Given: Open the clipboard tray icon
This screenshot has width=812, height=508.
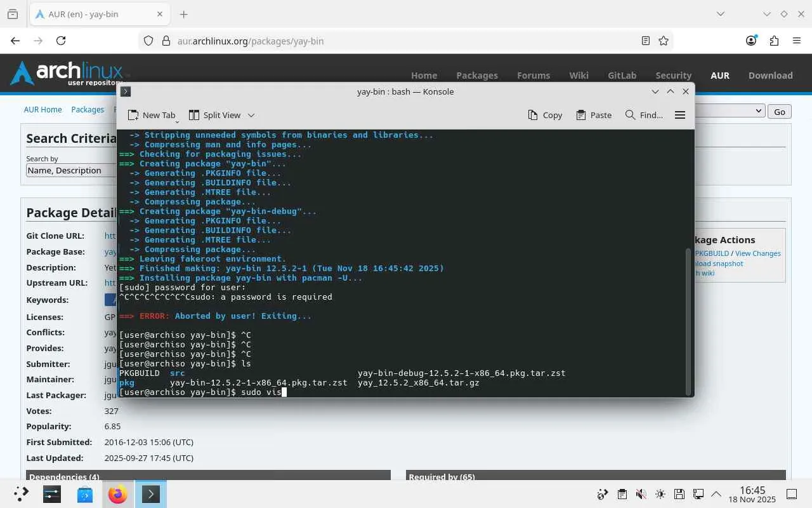Looking at the screenshot, I should (x=622, y=494).
